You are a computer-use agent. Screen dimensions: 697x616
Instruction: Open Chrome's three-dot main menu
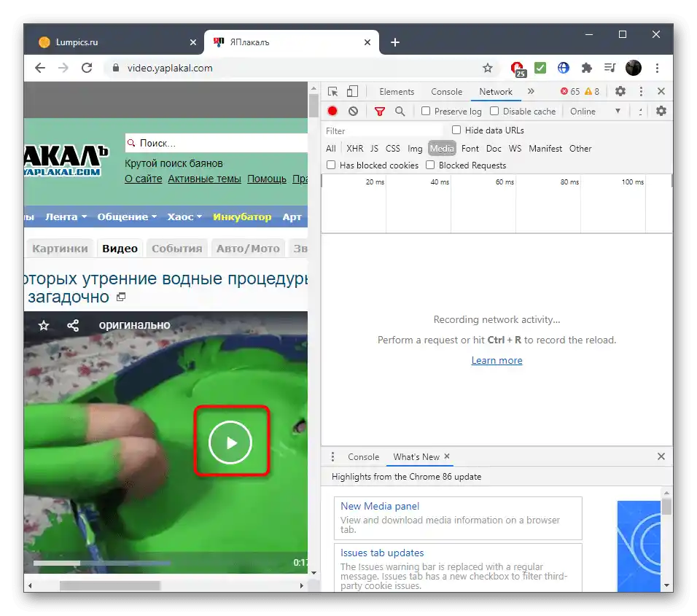click(657, 68)
